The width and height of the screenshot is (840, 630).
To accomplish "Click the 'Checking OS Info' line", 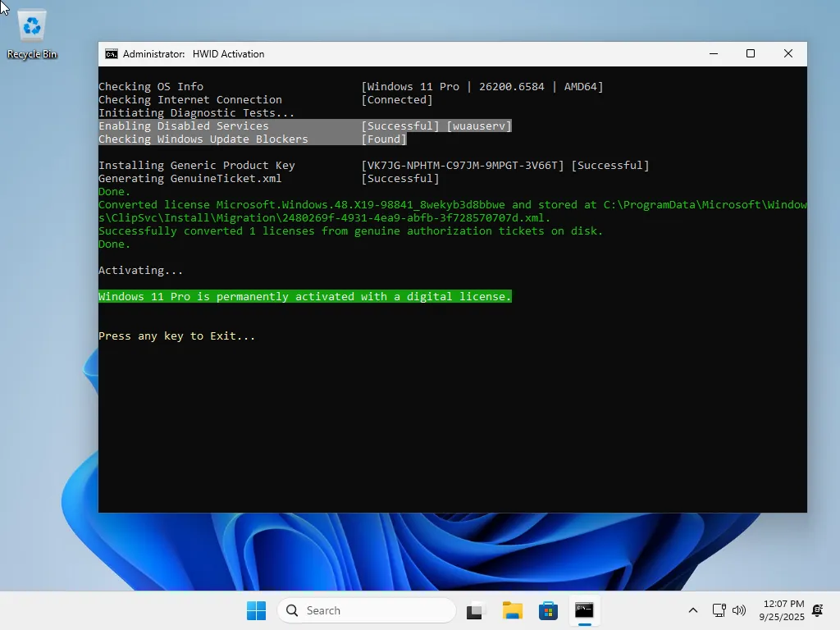I will coord(151,86).
